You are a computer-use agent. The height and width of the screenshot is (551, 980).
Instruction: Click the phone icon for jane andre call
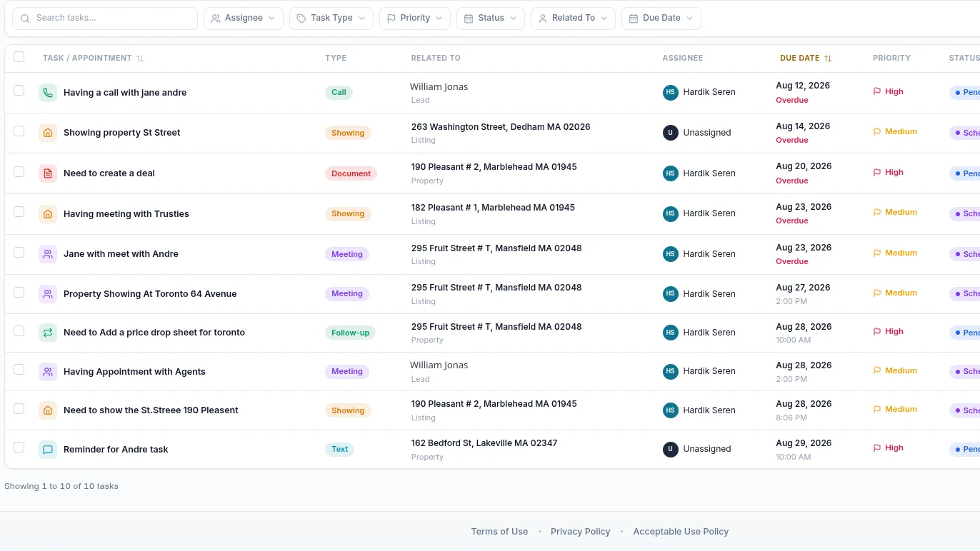[x=48, y=92]
